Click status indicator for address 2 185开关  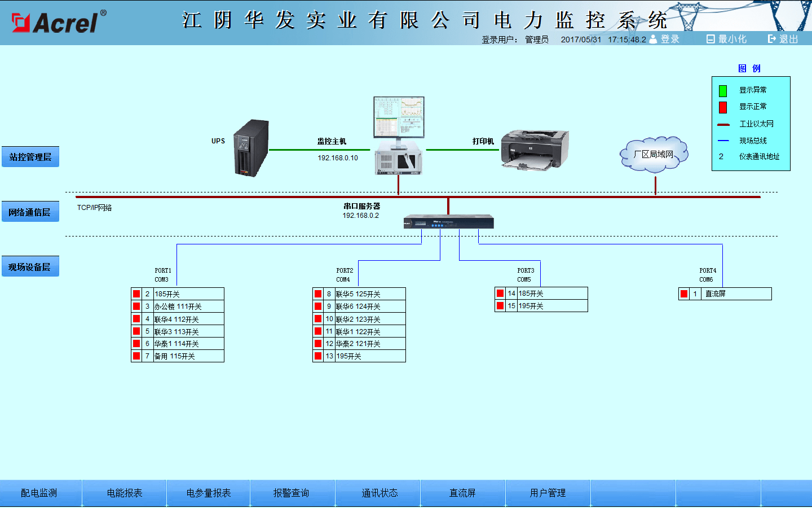click(136, 294)
